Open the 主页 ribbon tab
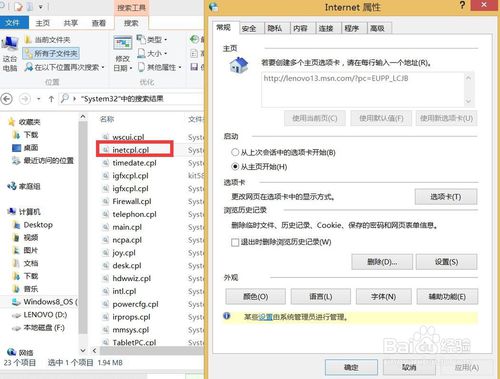 coord(43,23)
